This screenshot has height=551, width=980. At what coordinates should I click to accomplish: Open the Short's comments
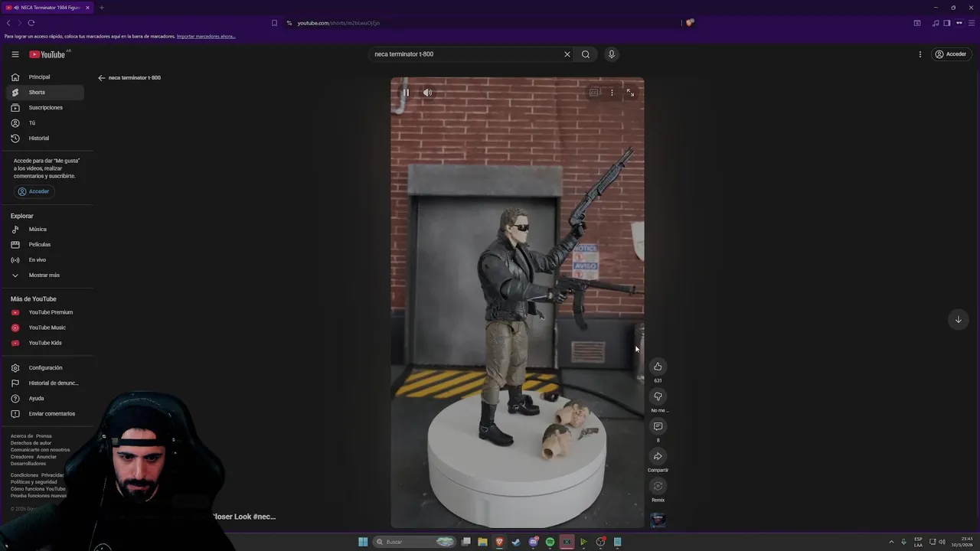[658, 426]
